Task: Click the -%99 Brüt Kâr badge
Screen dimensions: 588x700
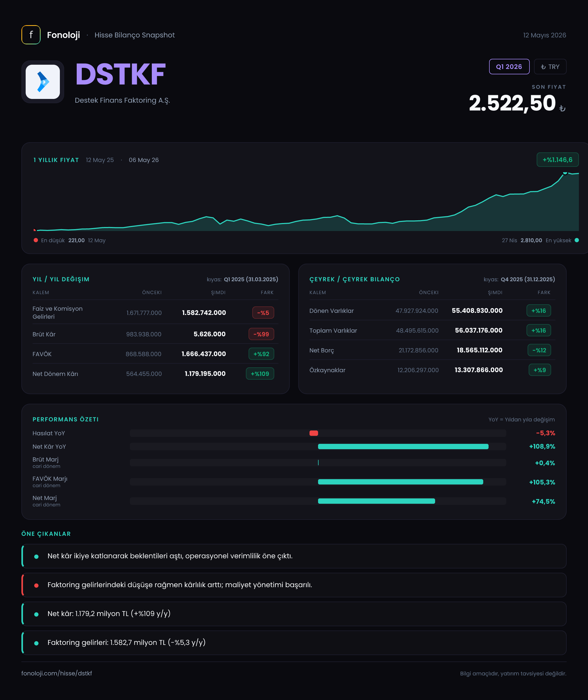Action: click(x=261, y=334)
